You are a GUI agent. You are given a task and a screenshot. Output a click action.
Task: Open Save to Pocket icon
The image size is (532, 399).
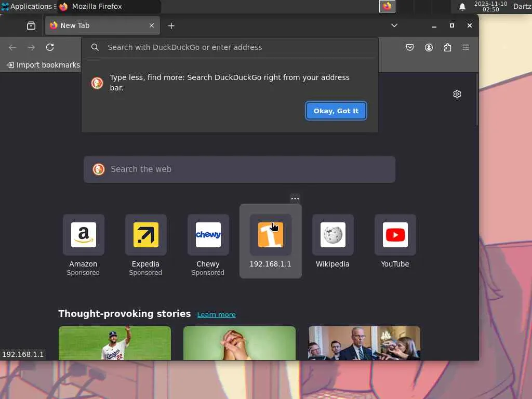[409, 47]
